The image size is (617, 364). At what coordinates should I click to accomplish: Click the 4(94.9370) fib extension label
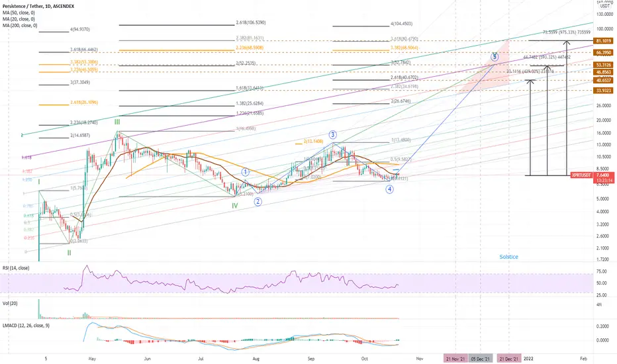pos(80,30)
